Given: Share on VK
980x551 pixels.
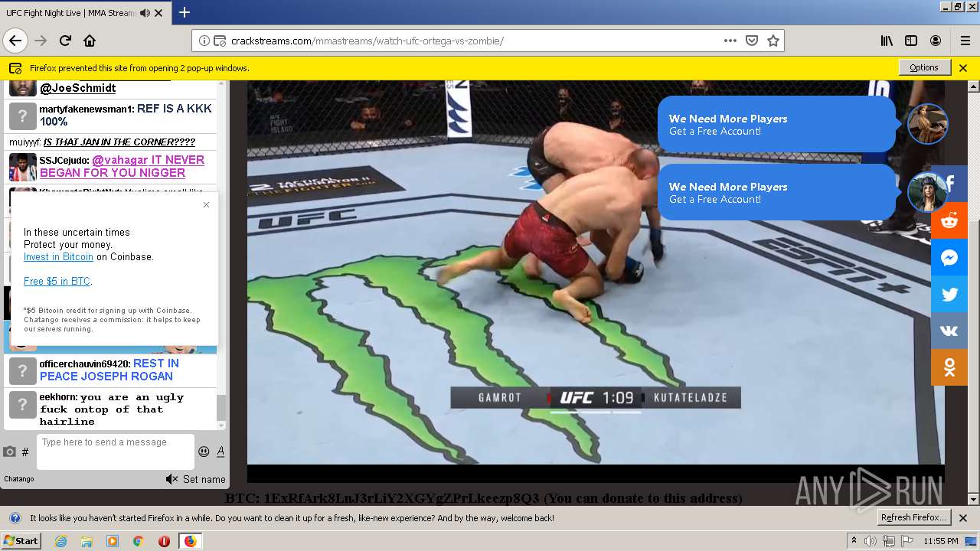Looking at the screenshot, I should 949,331.
